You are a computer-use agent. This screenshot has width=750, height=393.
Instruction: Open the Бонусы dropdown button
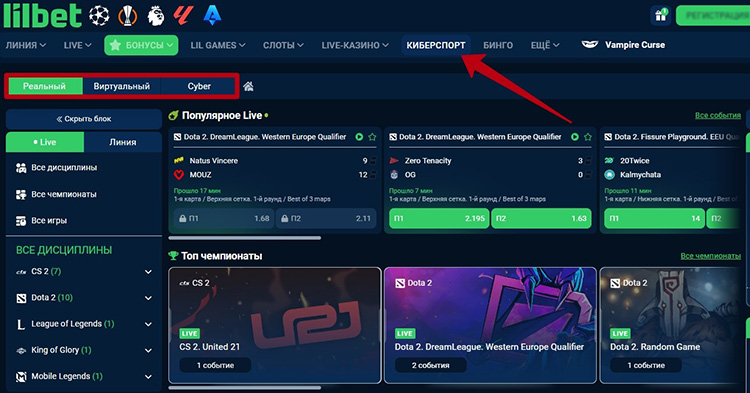[x=141, y=45]
